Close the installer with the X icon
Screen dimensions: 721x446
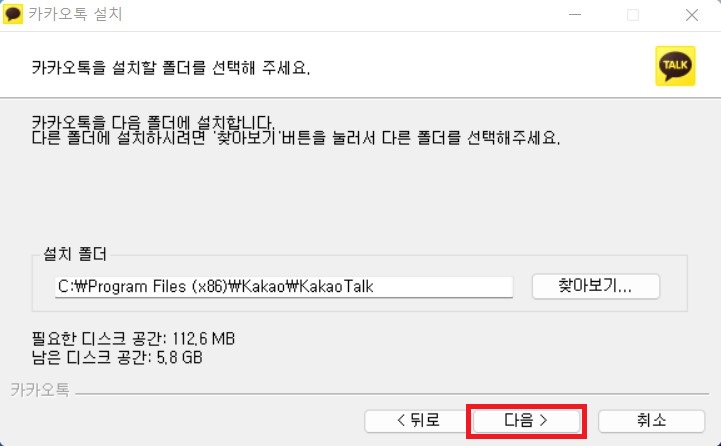coord(692,15)
